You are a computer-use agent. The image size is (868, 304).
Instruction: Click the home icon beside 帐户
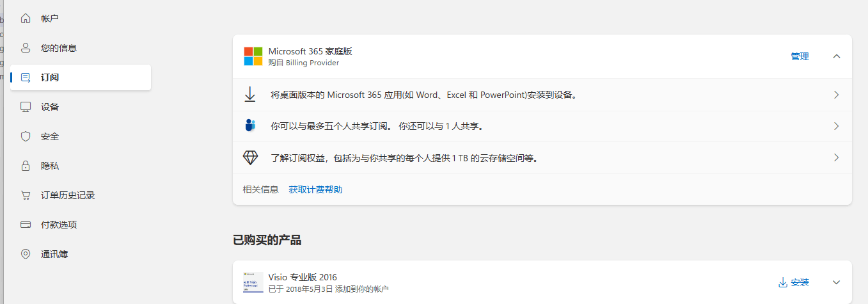click(26, 19)
